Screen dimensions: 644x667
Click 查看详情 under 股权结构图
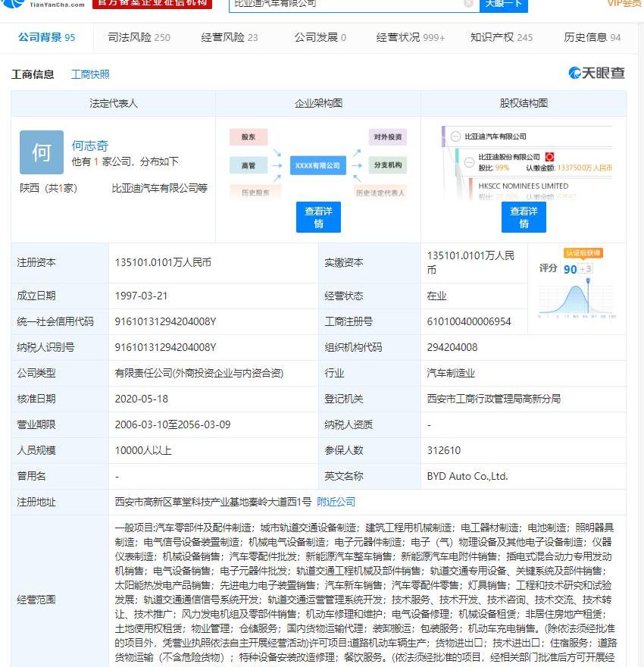[x=524, y=217]
